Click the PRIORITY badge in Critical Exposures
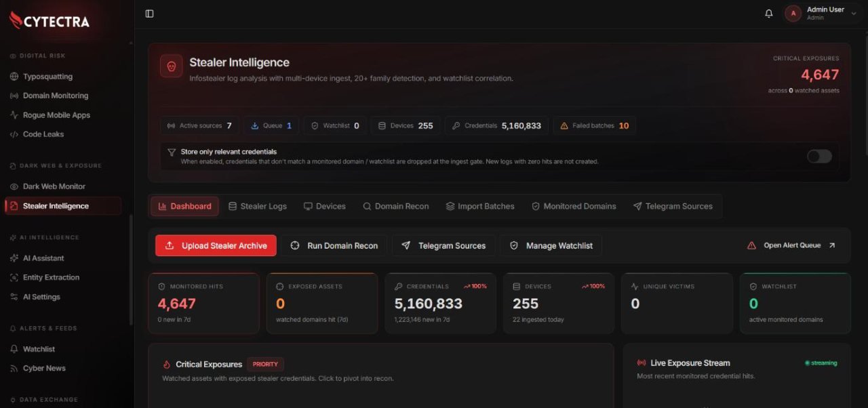The width and height of the screenshot is (868, 408). click(265, 364)
